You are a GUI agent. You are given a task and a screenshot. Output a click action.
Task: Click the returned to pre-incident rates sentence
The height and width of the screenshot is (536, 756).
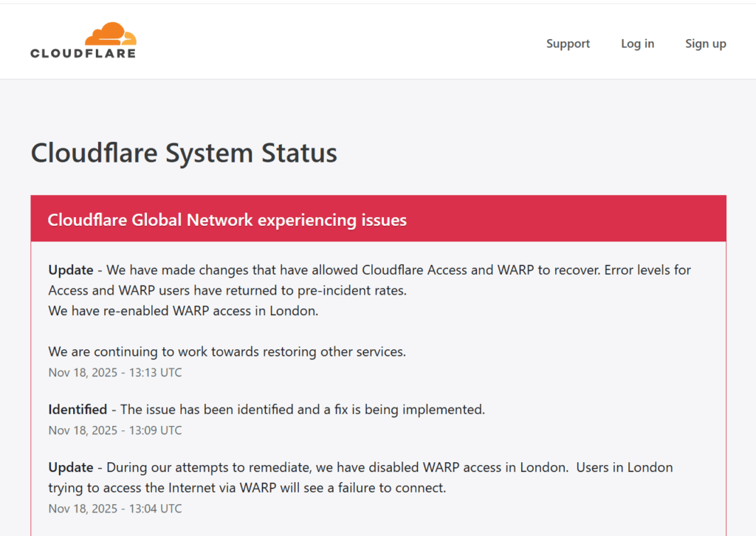click(227, 290)
